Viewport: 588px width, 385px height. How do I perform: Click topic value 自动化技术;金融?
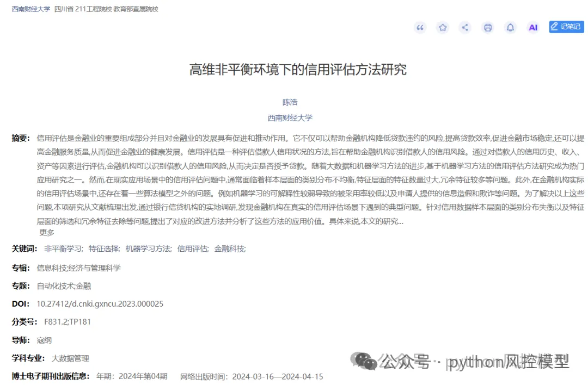point(64,286)
